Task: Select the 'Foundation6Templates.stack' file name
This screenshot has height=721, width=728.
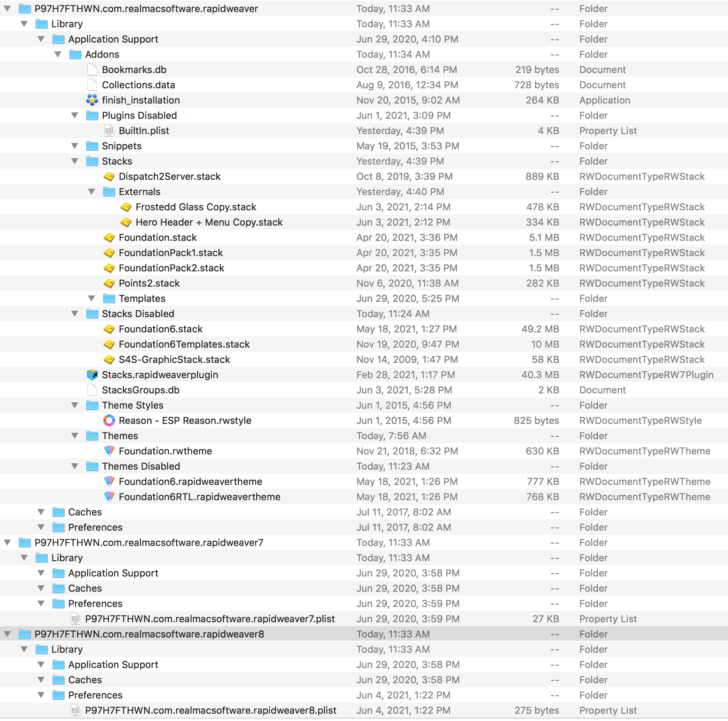Action: (x=184, y=344)
